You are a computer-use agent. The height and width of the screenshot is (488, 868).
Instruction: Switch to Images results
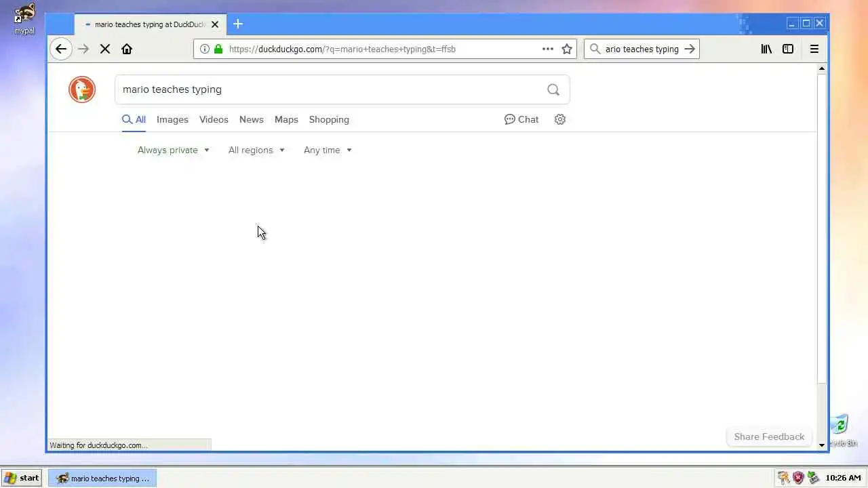pyautogui.click(x=172, y=119)
